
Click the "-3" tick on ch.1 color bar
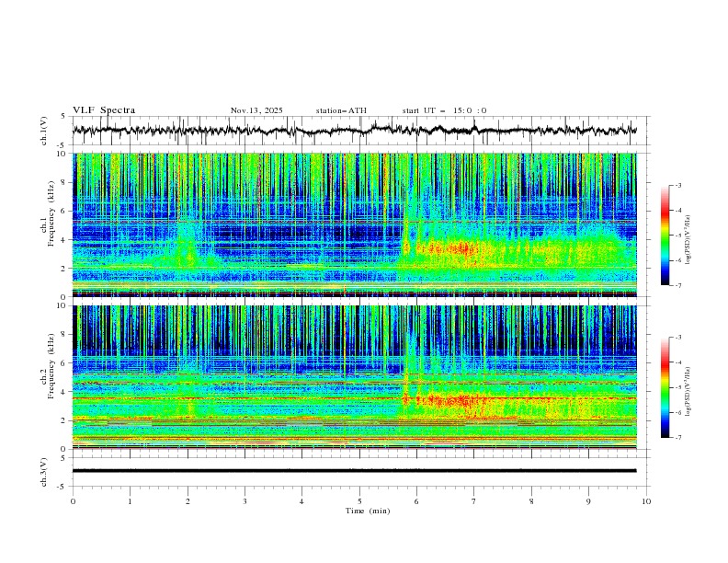(x=678, y=185)
